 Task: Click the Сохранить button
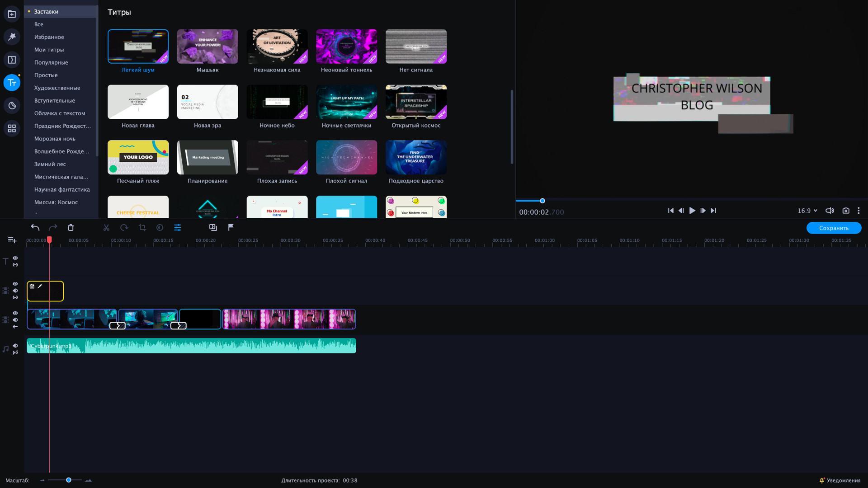[834, 228]
